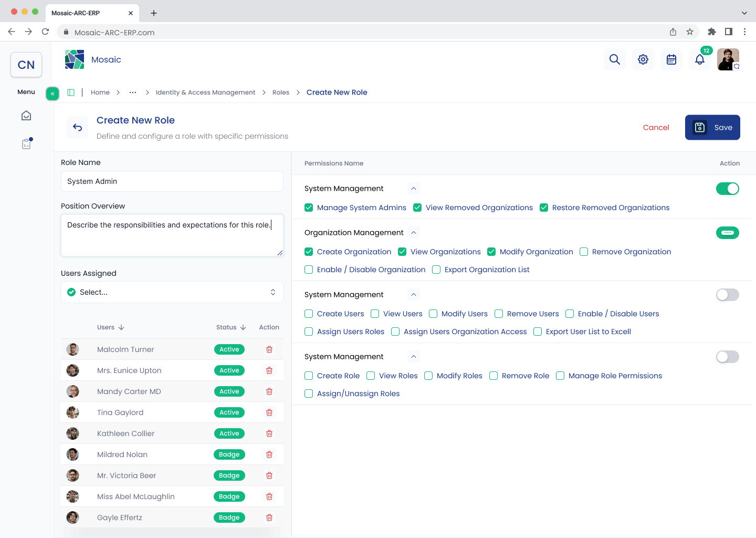This screenshot has height=538, width=756.
Task: Open Roles breadcrumb
Action: click(x=281, y=92)
